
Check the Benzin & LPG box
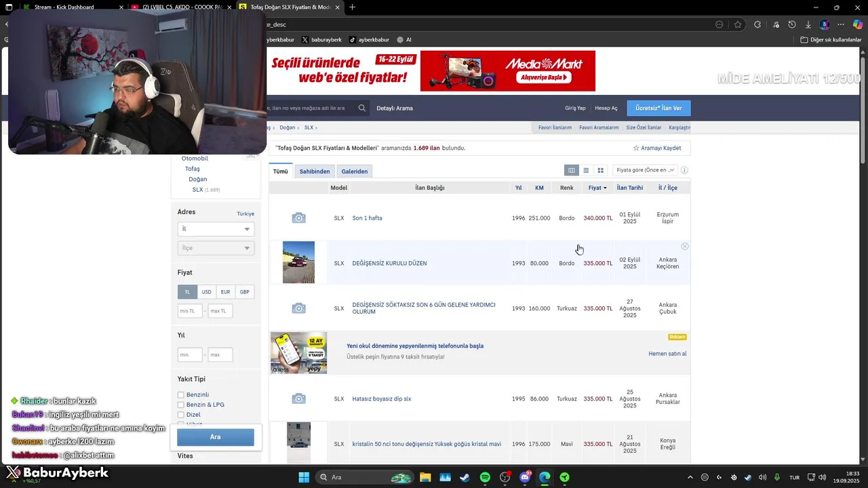coord(181,405)
